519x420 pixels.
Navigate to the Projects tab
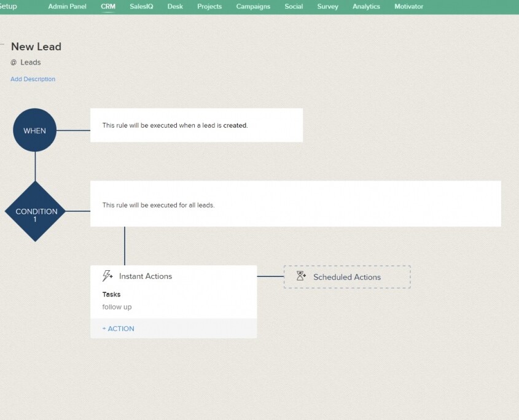coord(209,6)
